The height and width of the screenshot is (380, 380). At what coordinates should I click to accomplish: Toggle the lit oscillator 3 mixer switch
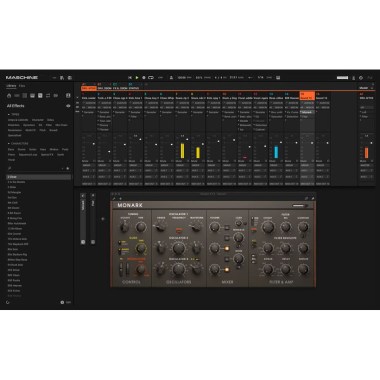pyautogui.click(x=227, y=270)
